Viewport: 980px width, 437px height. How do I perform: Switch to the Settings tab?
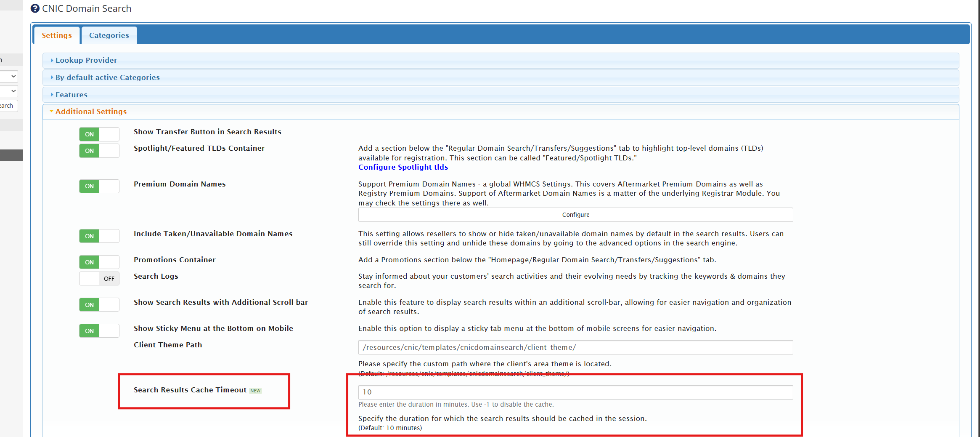57,35
